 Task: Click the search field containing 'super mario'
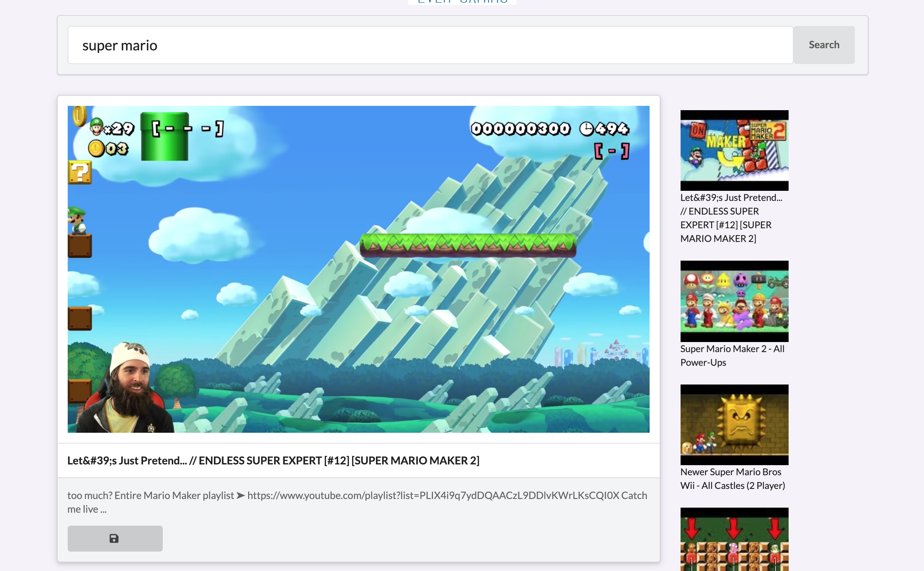(x=430, y=45)
